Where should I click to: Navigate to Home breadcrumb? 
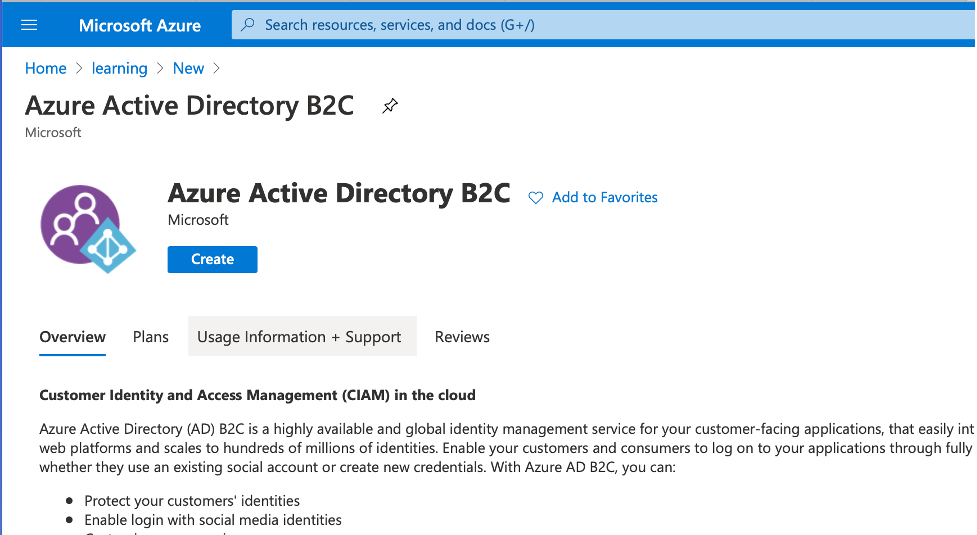[45, 69]
